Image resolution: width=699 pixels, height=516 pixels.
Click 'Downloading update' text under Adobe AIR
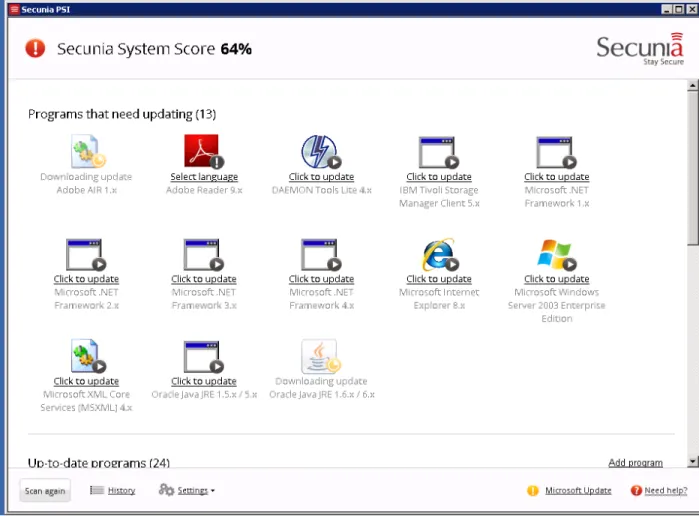pyautogui.click(x=86, y=177)
